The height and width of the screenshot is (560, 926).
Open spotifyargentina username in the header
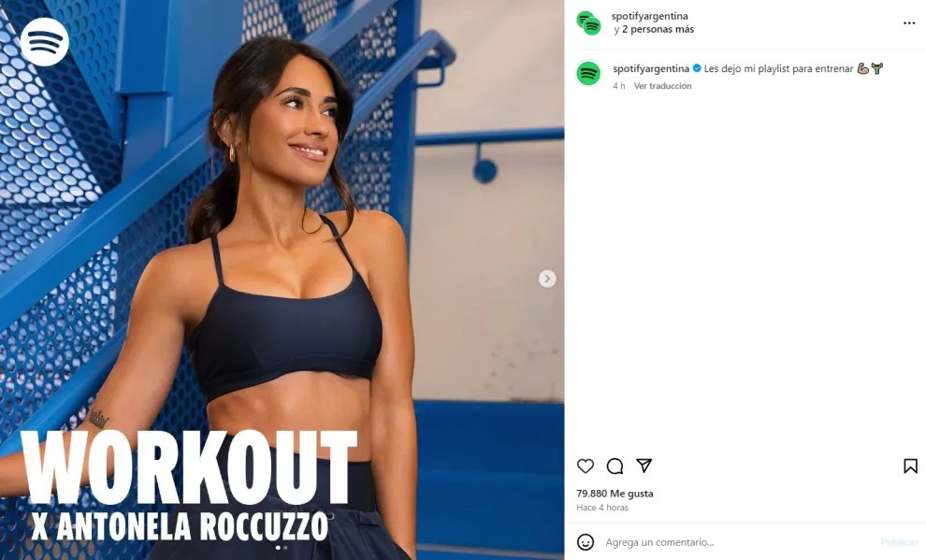point(650,16)
